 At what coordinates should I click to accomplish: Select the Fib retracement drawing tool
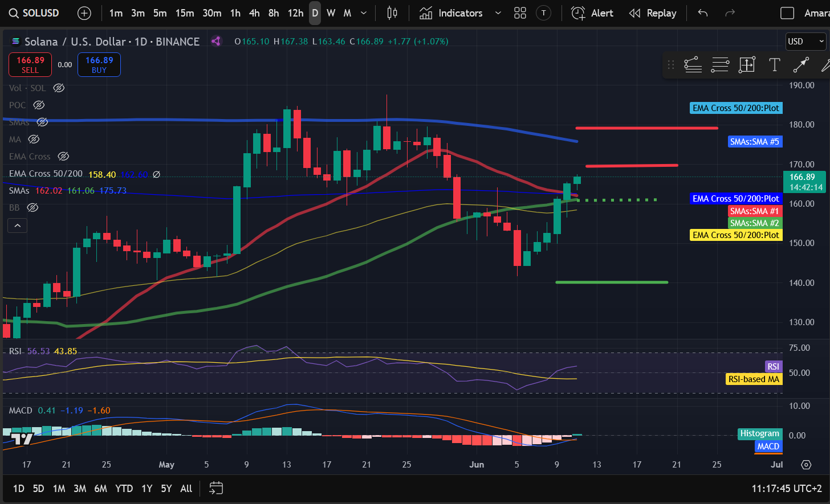pyautogui.click(x=693, y=65)
